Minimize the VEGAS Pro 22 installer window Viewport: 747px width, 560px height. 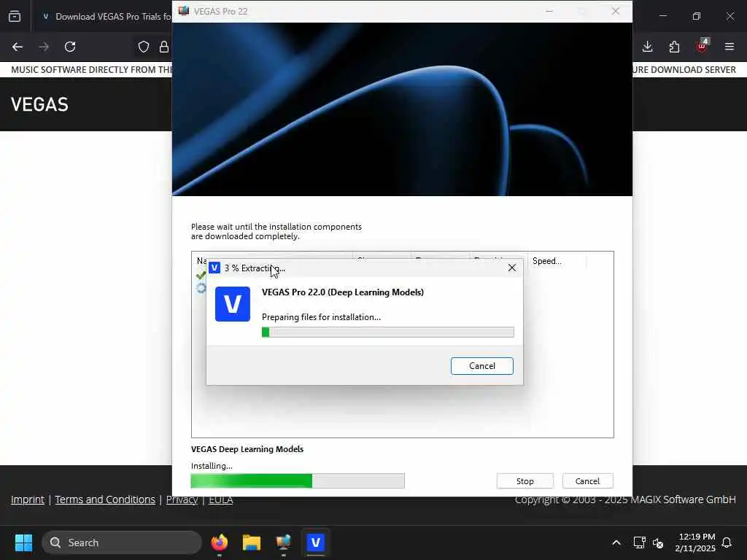pos(549,11)
